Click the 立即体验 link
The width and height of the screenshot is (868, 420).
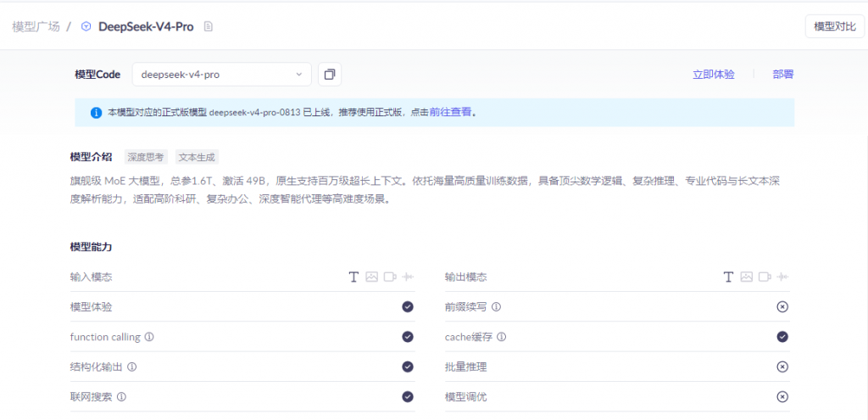pyautogui.click(x=714, y=75)
